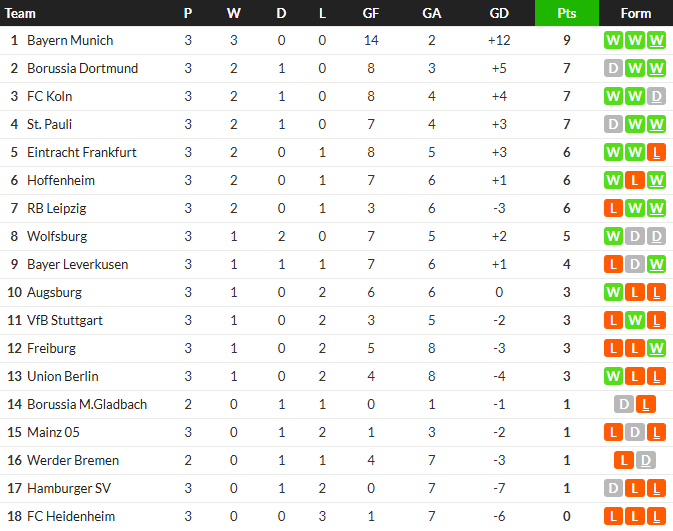Click Eintracht Frankfurt's loss form badge
The image size is (673, 531).
[x=657, y=153]
